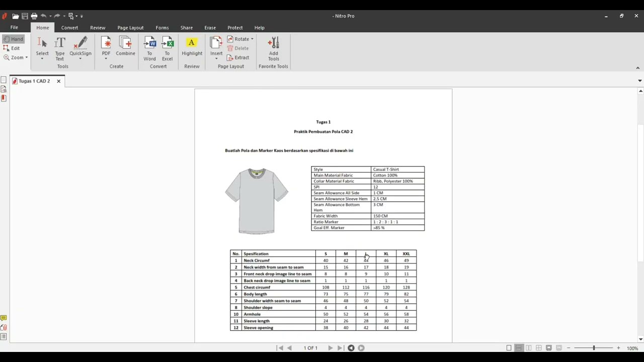Choose the Type Text tool
Viewport: 644px width, 362px height.
coord(60,49)
